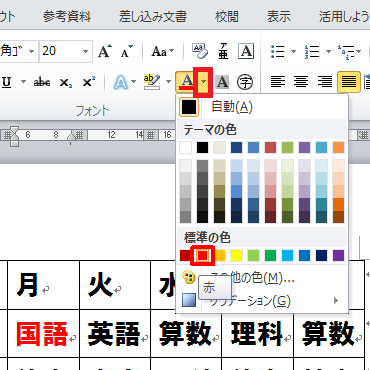Toggle Underline formatting
The height and width of the screenshot is (370, 370).
(7, 82)
